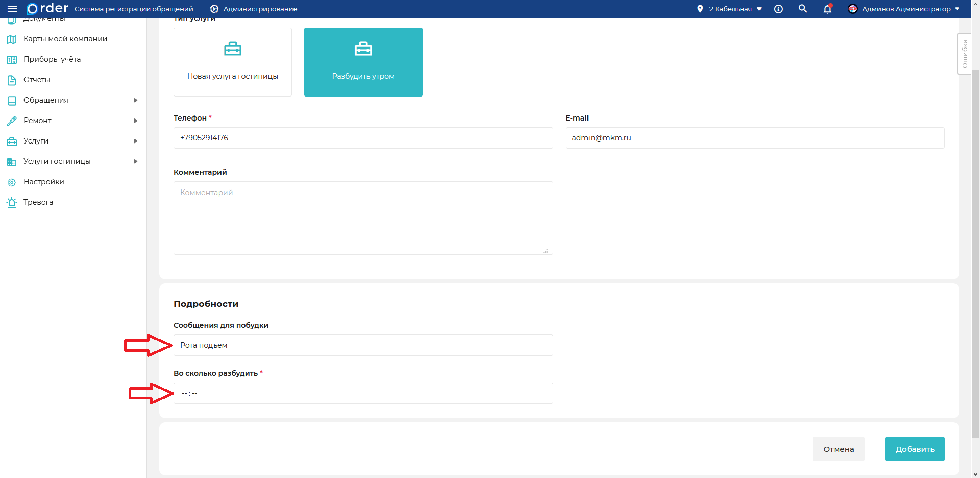Image resolution: width=980 pixels, height=478 pixels.
Task: Open the Отчёты menu item
Action: click(x=37, y=80)
